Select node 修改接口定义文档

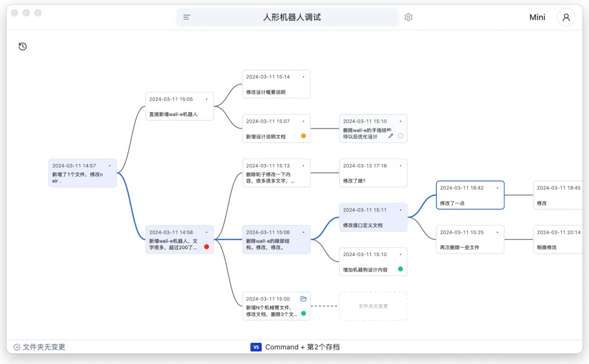[374, 217]
